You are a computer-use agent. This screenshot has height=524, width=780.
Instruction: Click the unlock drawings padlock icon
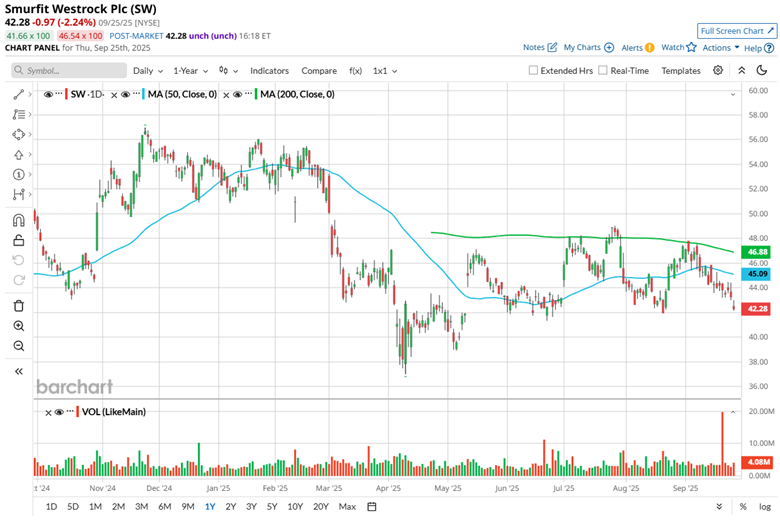18,240
